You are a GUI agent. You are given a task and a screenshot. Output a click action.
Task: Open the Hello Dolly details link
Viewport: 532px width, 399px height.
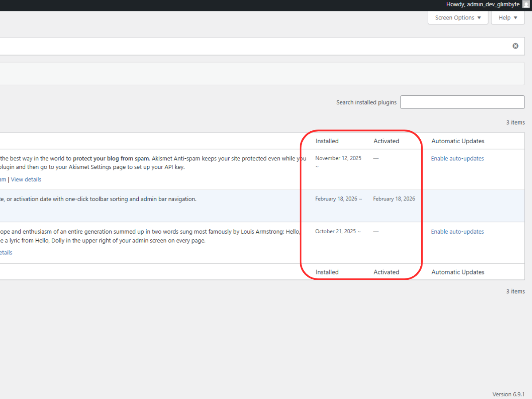[6, 252]
